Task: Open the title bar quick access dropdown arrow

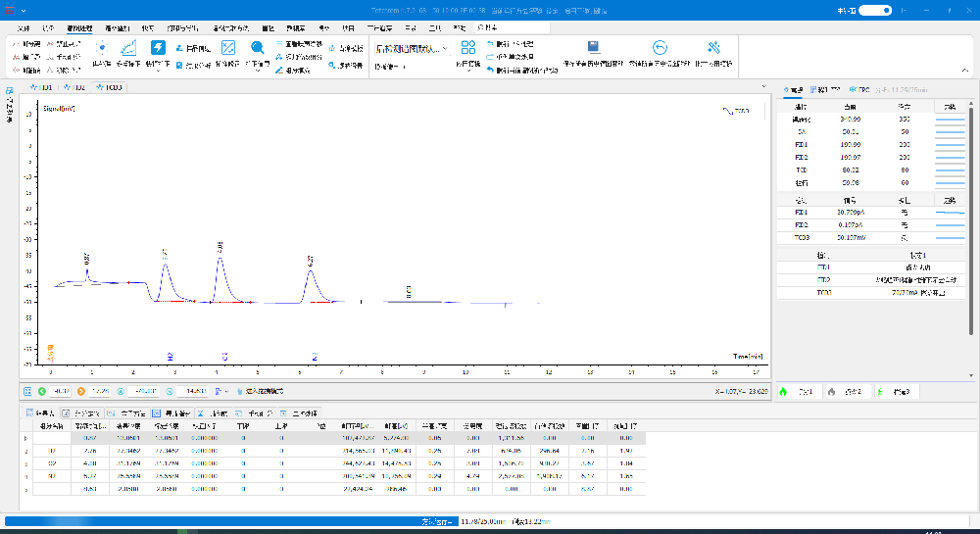Action: tap(24, 11)
